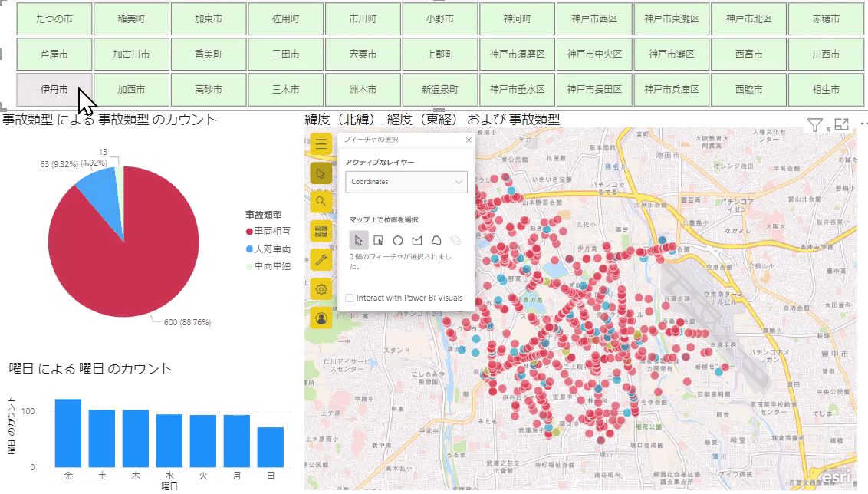Select the 神戸市垂水区 slicer button
Viewport: 868px width, 494px height.
coord(518,89)
